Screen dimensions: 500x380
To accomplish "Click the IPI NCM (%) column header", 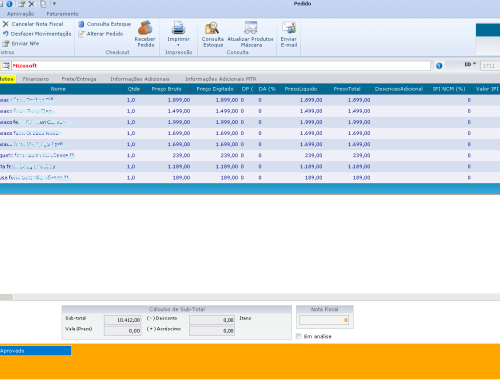I will (x=449, y=89).
